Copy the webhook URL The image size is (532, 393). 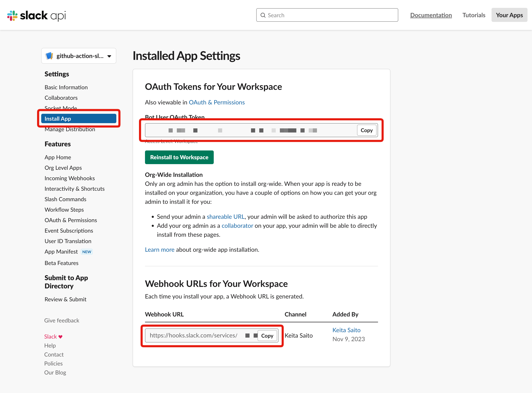(x=267, y=335)
